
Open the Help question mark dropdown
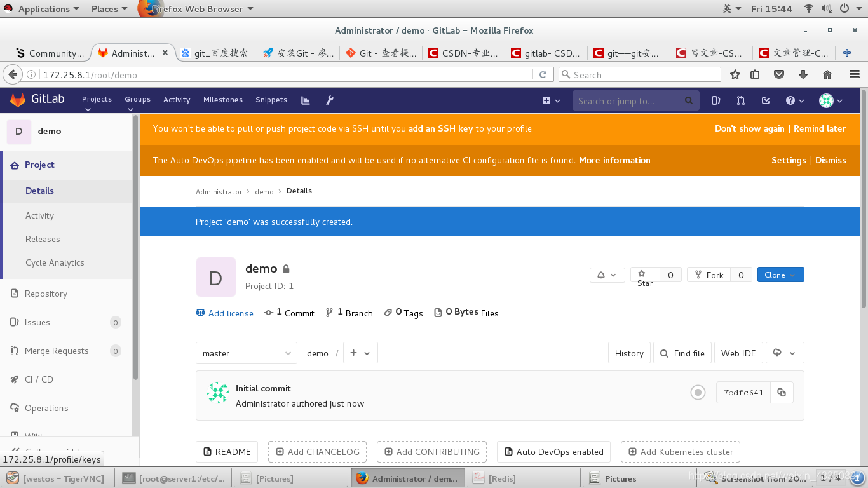click(x=795, y=100)
